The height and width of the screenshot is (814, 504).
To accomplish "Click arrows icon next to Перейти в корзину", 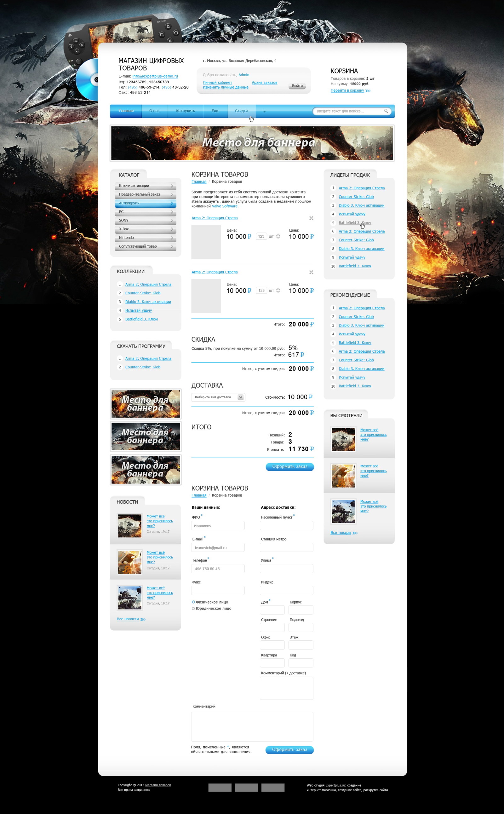I will point(368,91).
